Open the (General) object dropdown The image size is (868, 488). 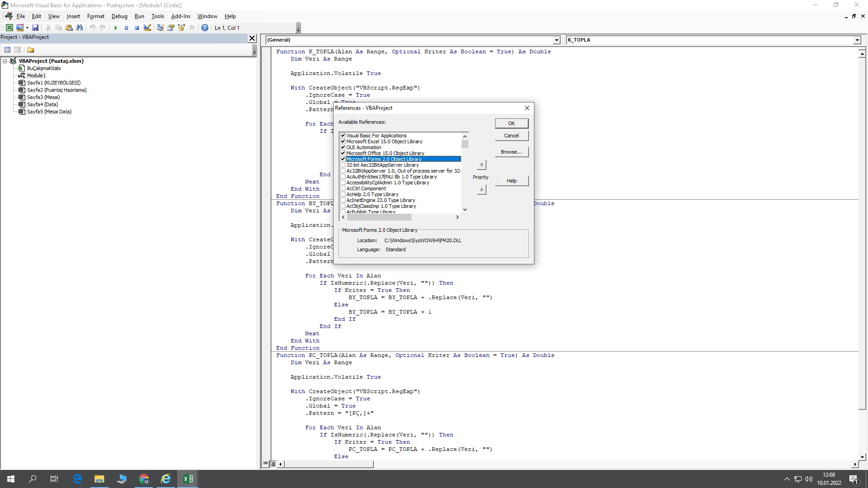[556, 40]
